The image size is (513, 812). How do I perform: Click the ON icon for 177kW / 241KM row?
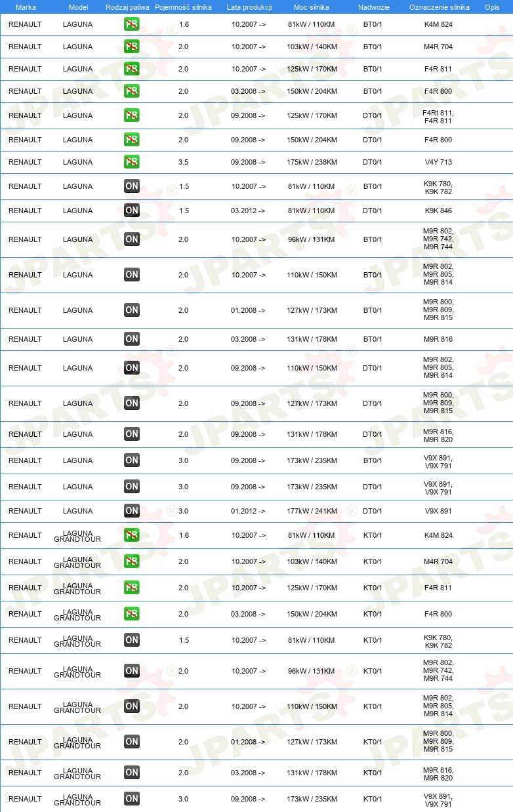pos(132,511)
